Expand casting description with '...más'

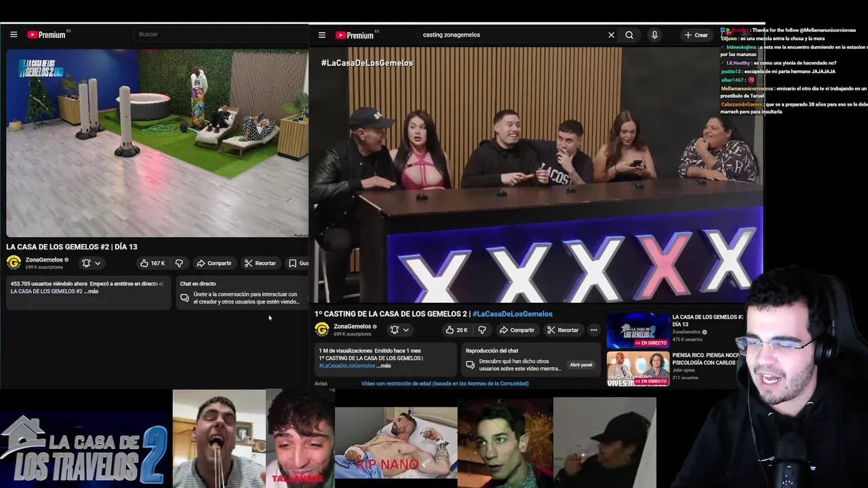click(x=384, y=366)
